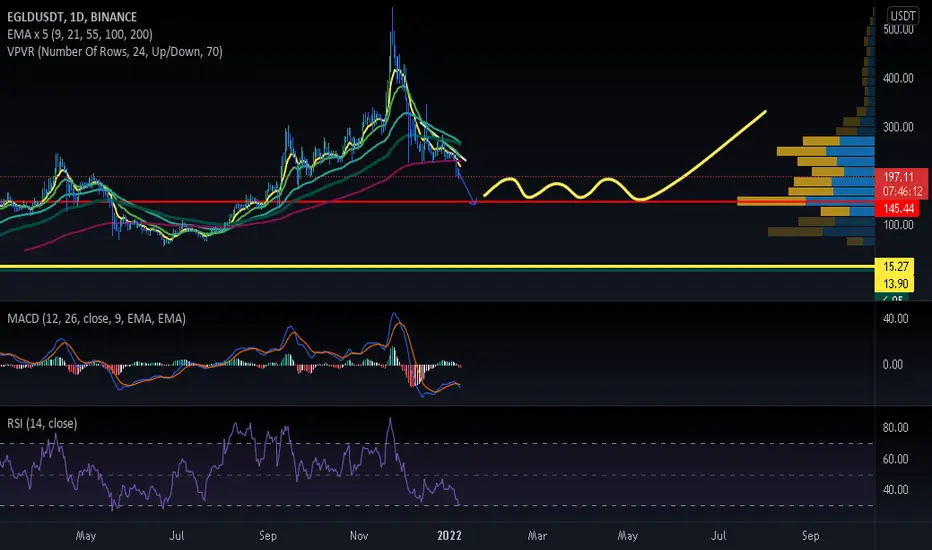Click the Mar label on time axis
Screen dimensions: 932x550
(x=537, y=536)
